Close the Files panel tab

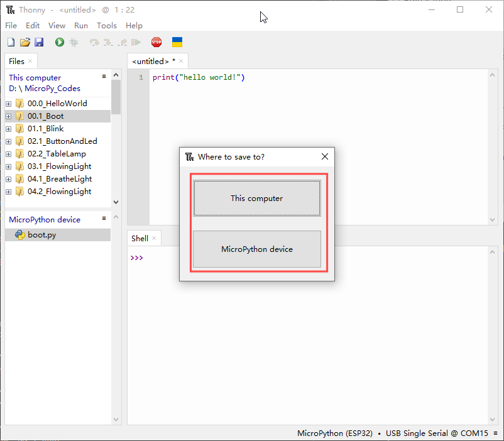click(x=30, y=61)
